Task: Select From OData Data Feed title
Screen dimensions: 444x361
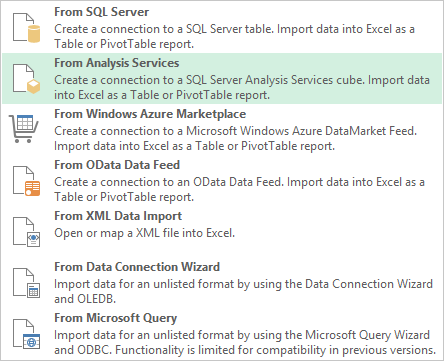Action: 117,165
